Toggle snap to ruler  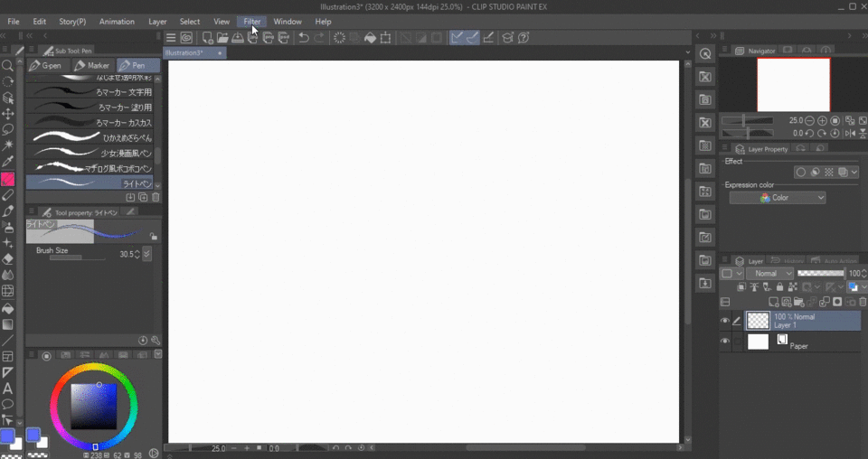tap(457, 38)
